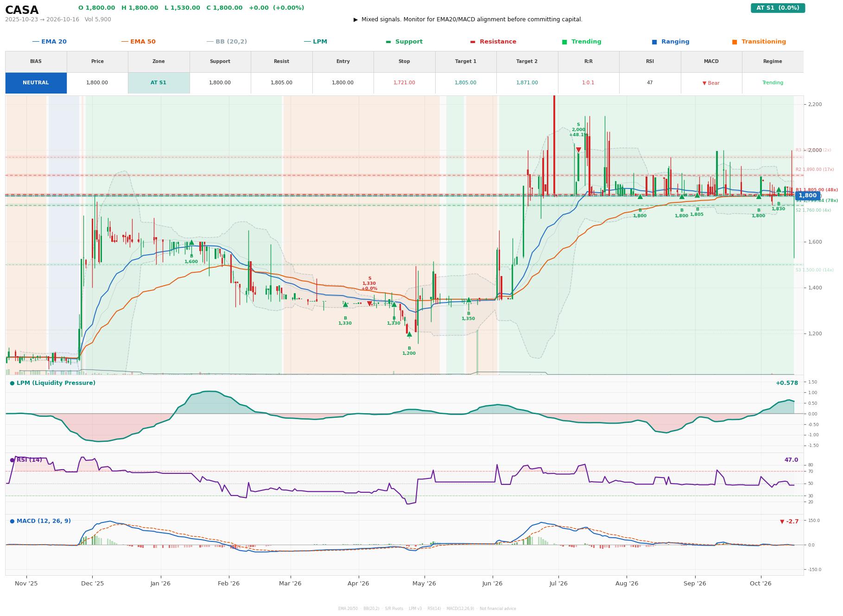Toggle the EMA 20 legend entry
The width and height of the screenshot is (843, 616).
coord(50,42)
